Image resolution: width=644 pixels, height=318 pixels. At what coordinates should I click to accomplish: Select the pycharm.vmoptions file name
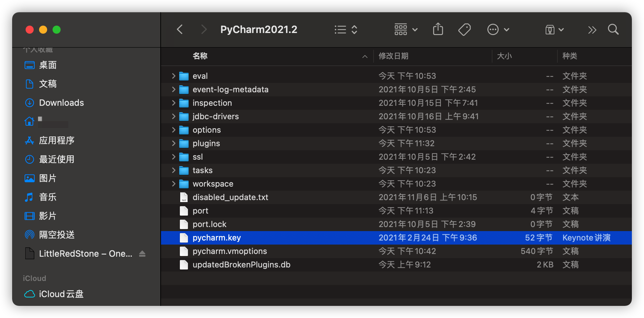click(230, 251)
